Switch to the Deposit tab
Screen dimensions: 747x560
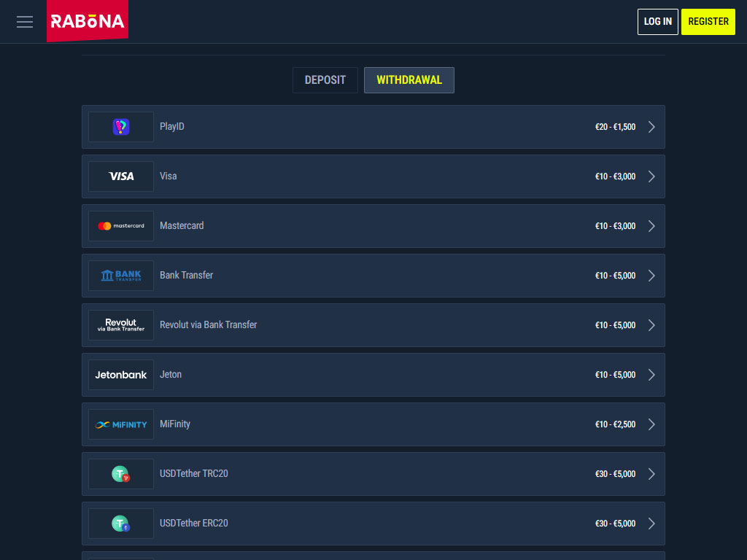(x=325, y=80)
